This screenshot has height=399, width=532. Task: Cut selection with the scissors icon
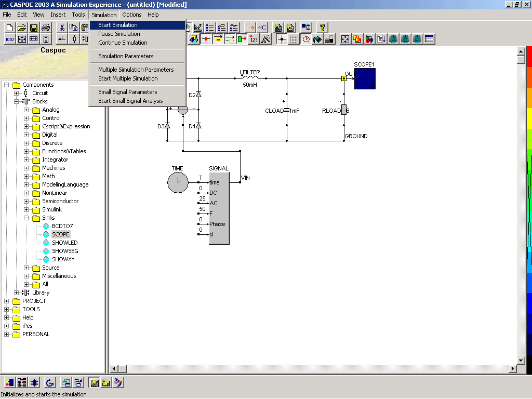pos(62,28)
